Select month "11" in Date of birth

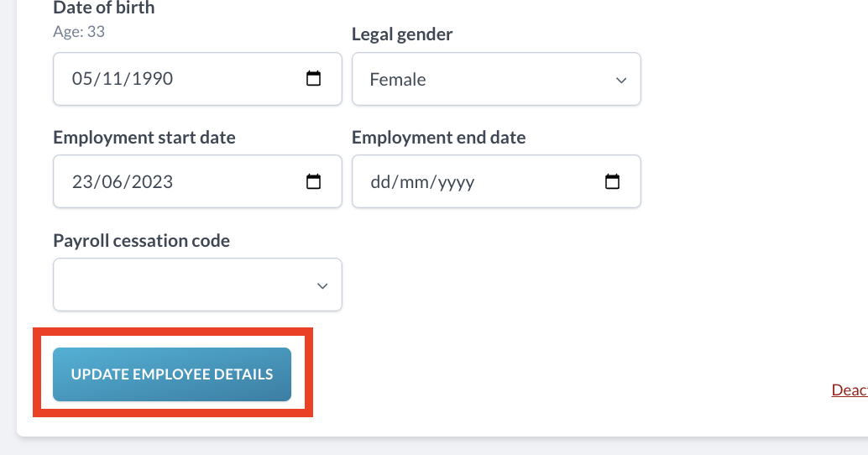pos(111,80)
